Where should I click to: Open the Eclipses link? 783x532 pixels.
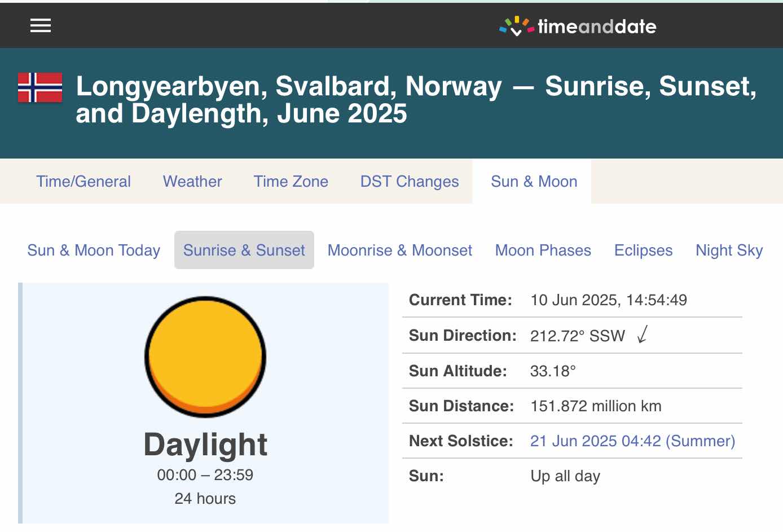coord(643,250)
